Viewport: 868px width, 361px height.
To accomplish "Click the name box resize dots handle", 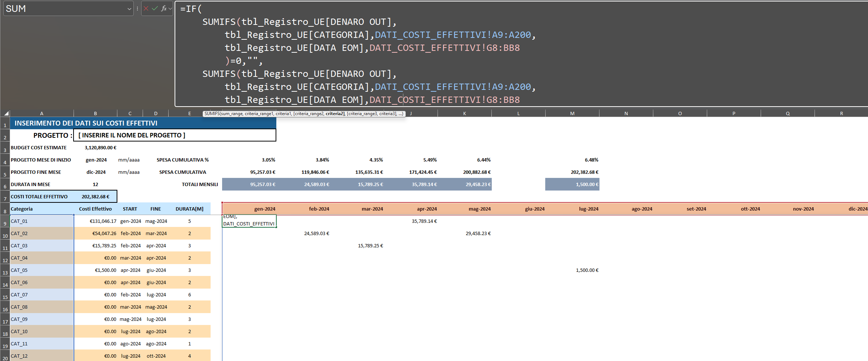I will tap(137, 9).
